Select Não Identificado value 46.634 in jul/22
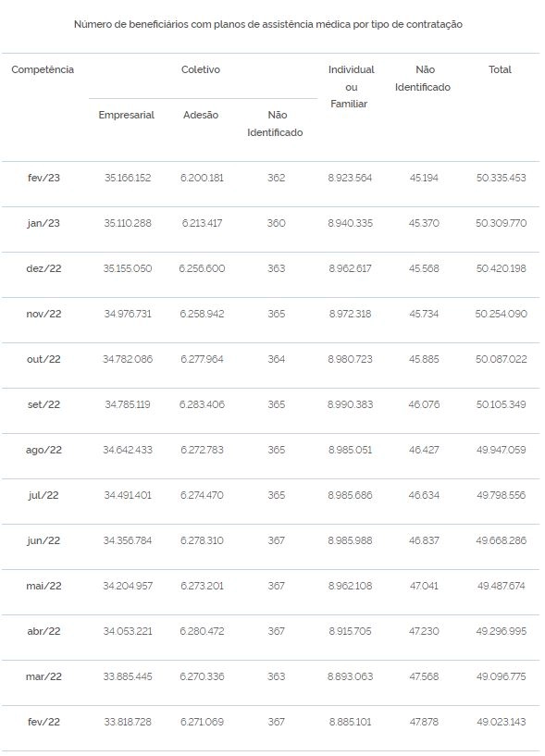Image resolution: width=545 pixels, height=756 pixels. pyautogui.click(x=424, y=495)
